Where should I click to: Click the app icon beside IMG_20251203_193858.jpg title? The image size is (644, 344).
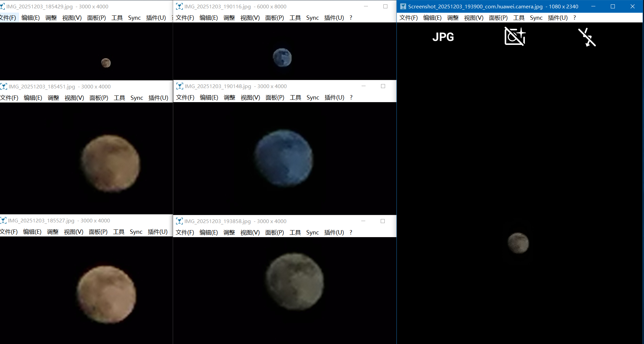tap(179, 221)
